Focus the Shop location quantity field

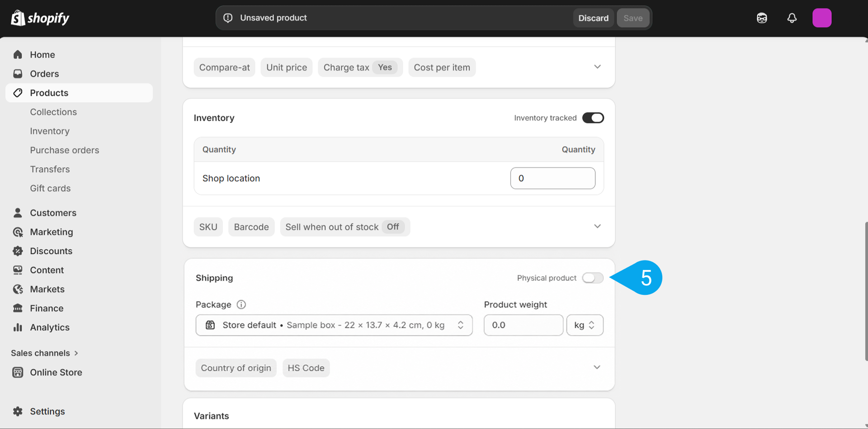pyautogui.click(x=552, y=178)
